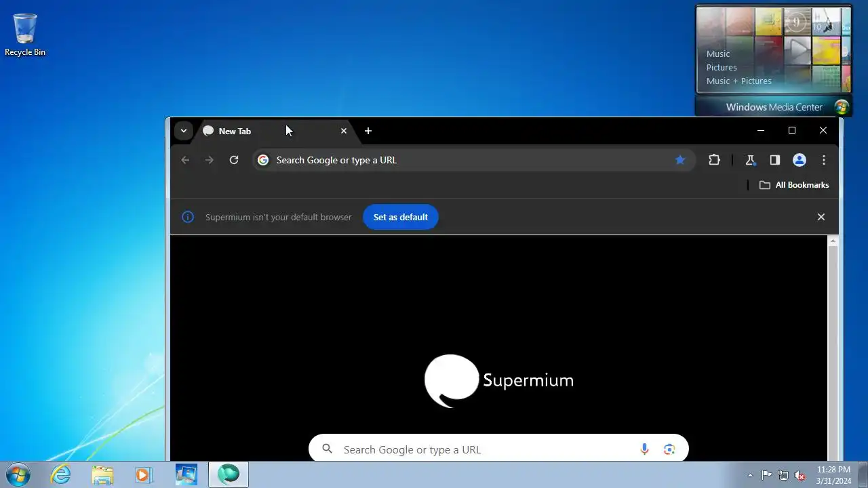
Task: Open the clock showing 11:28 PM
Action: (833, 474)
